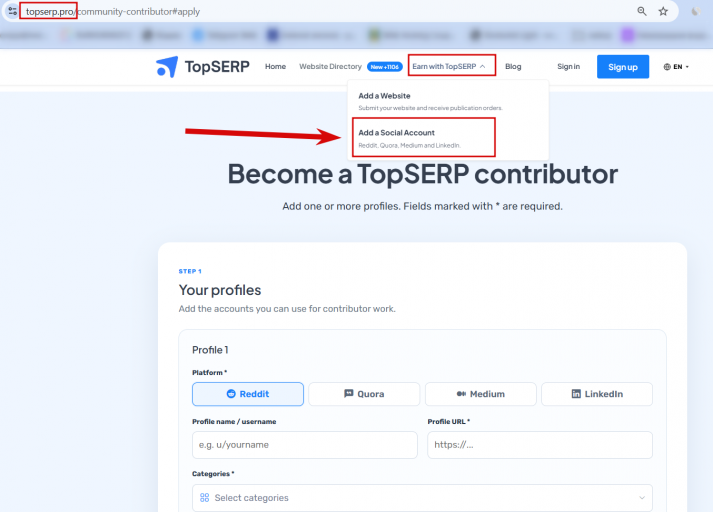Click the browser address bar URL
The image size is (713, 512).
pyautogui.click(x=113, y=11)
